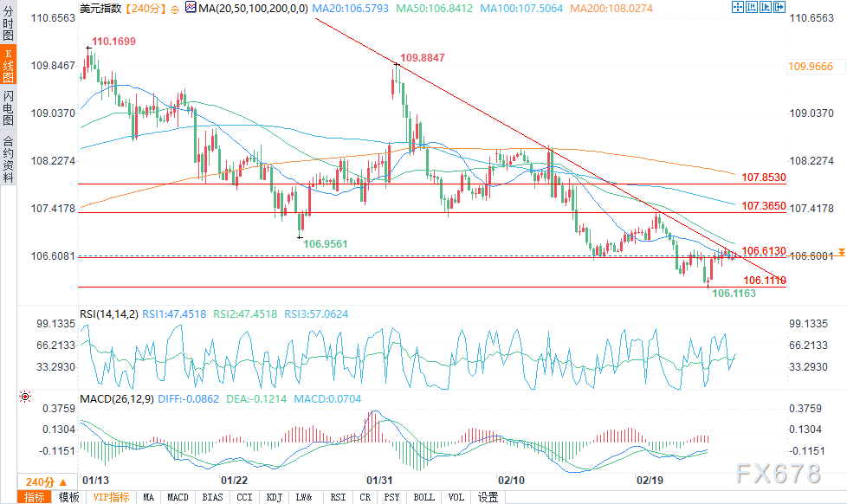Open the VIP指标 tab
The width and height of the screenshot is (847, 504).
[111, 497]
